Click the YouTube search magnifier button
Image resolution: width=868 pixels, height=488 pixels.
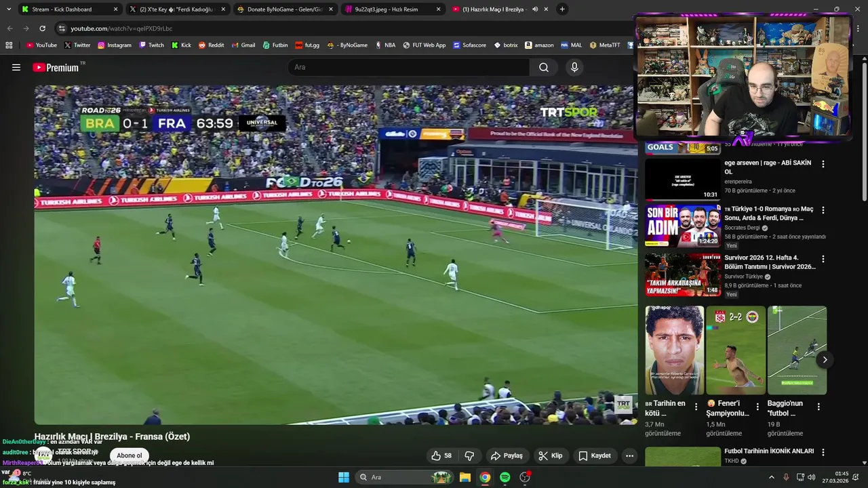(x=544, y=67)
